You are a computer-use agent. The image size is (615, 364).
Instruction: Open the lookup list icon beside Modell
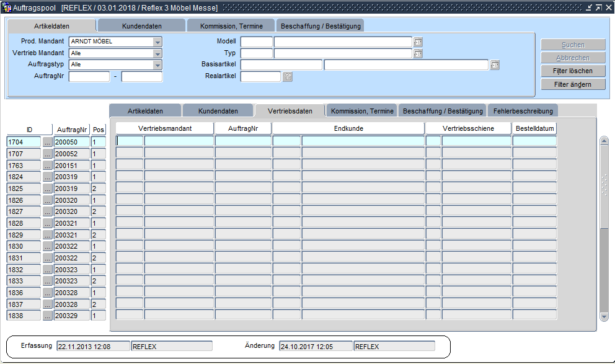point(418,42)
